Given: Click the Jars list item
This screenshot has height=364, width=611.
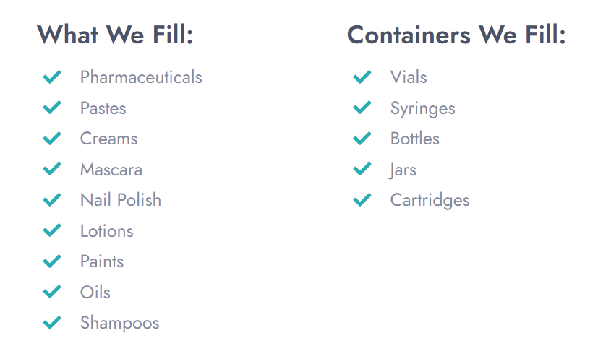Looking at the screenshot, I should click(x=403, y=170).
